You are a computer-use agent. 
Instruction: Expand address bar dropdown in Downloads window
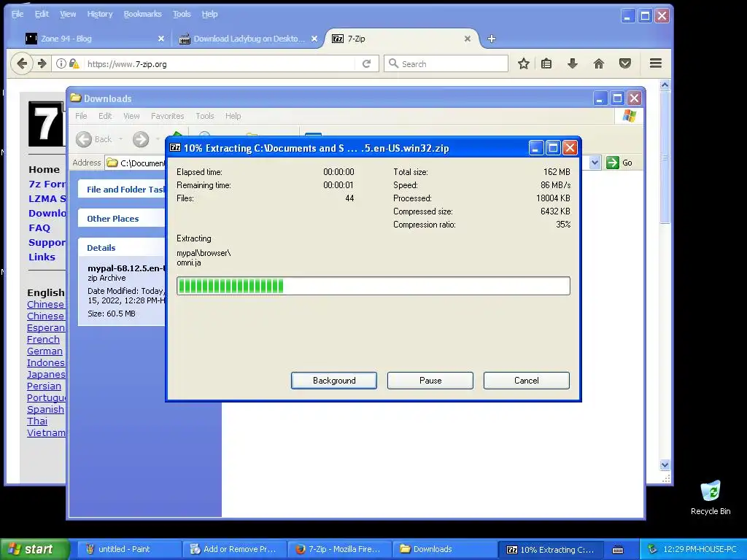595,163
